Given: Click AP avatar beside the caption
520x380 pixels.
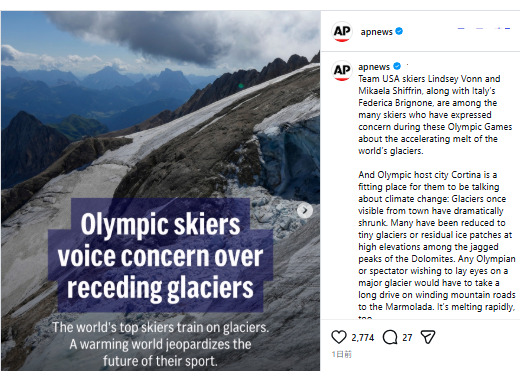Looking at the screenshot, I should (x=342, y=70).
